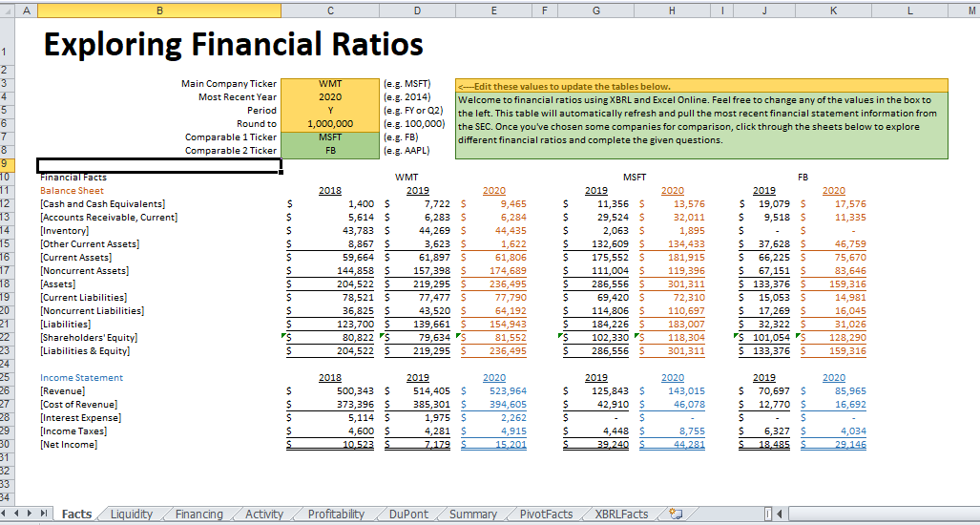
Task: Select the Main Company Ticker cell WMT
Action: pyautogui.click(x=330, y=84)
